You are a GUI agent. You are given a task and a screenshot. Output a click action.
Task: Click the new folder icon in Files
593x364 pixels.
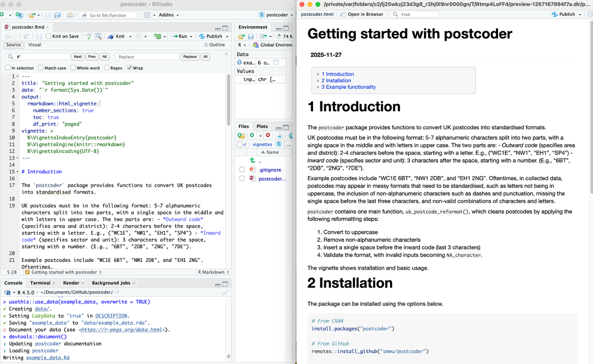[x=241, y=136]
